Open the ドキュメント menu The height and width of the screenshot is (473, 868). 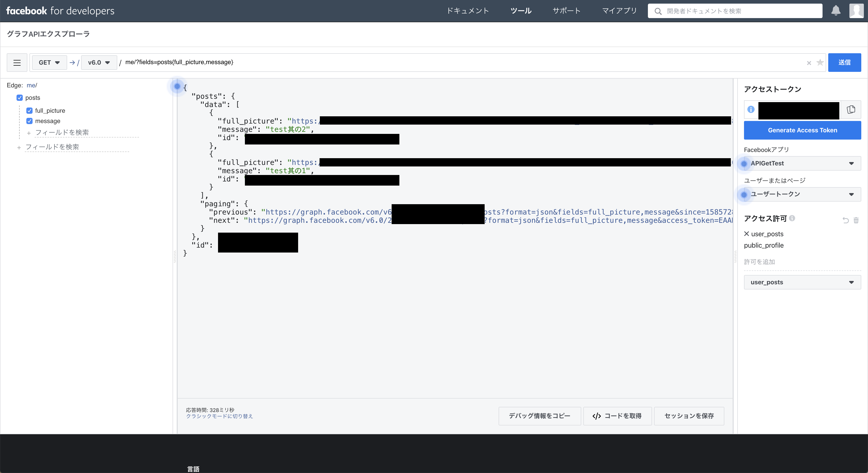click(468, 11)
